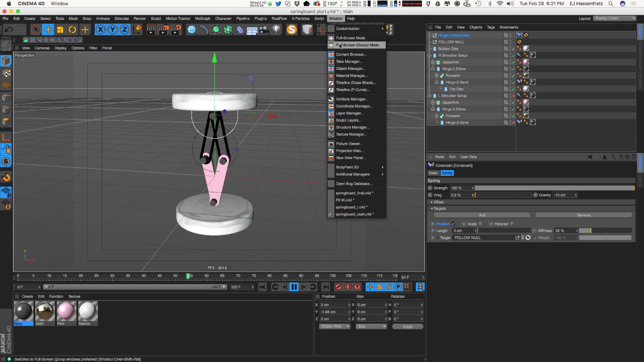Choose Full-Screen (Group) Mode menu item
This screenshot has height=362, width=644.
tap(357, 45)
